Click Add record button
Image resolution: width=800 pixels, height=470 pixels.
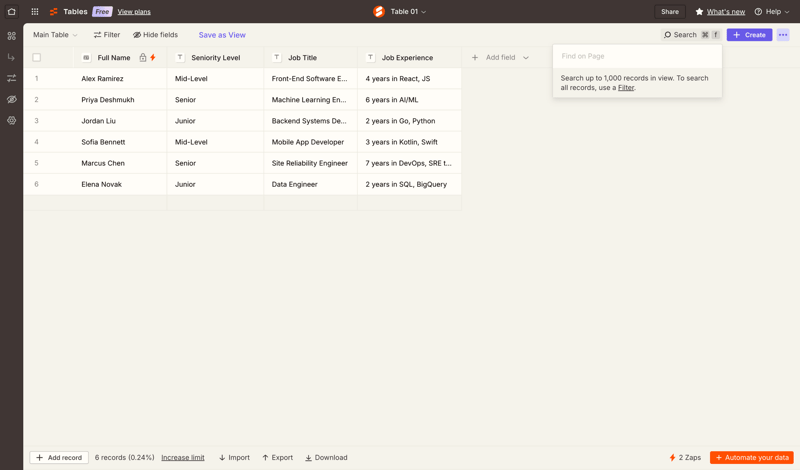pyautogui.click(x=59, y=457)
